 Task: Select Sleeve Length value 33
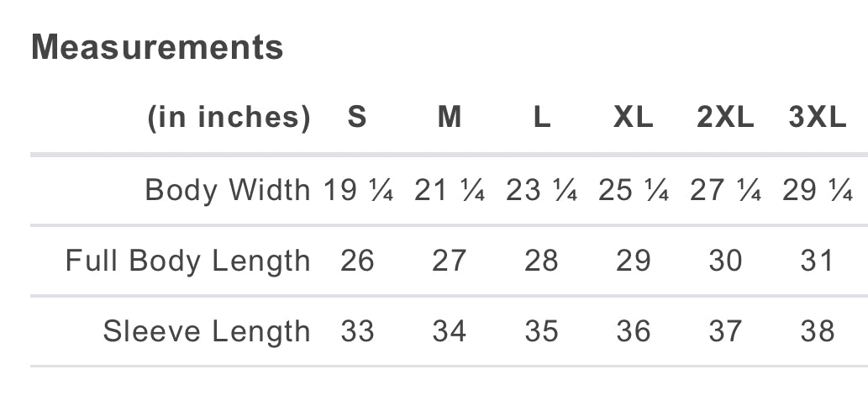click(x=357, y=331)
